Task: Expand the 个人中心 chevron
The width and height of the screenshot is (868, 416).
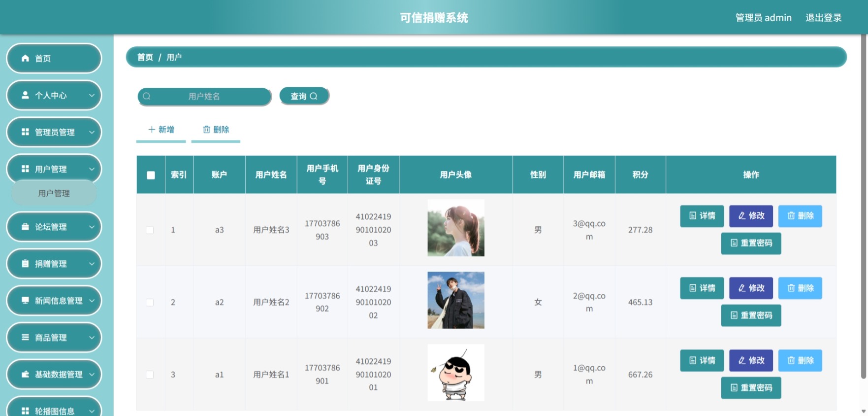Action: pos(92,95)
